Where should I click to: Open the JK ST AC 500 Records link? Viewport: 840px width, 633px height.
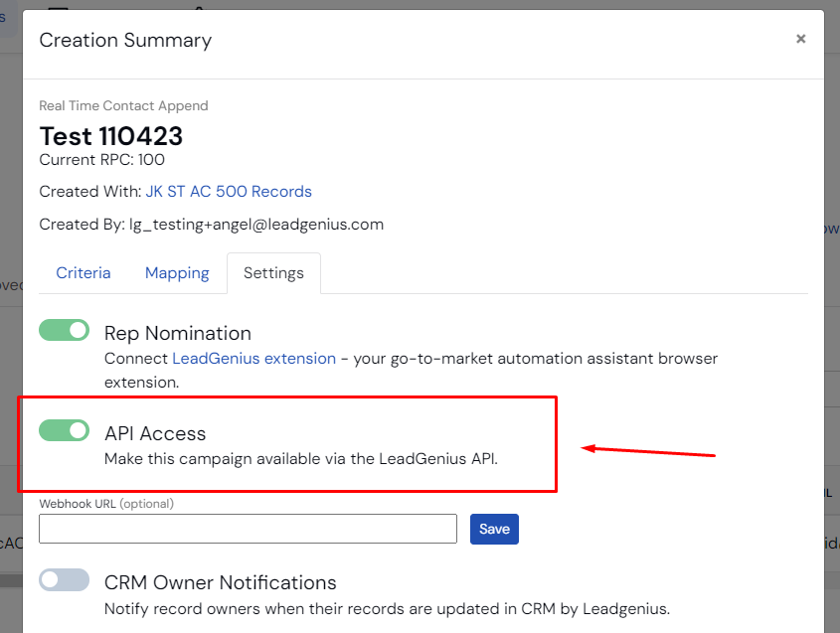[x=229, y=192]
